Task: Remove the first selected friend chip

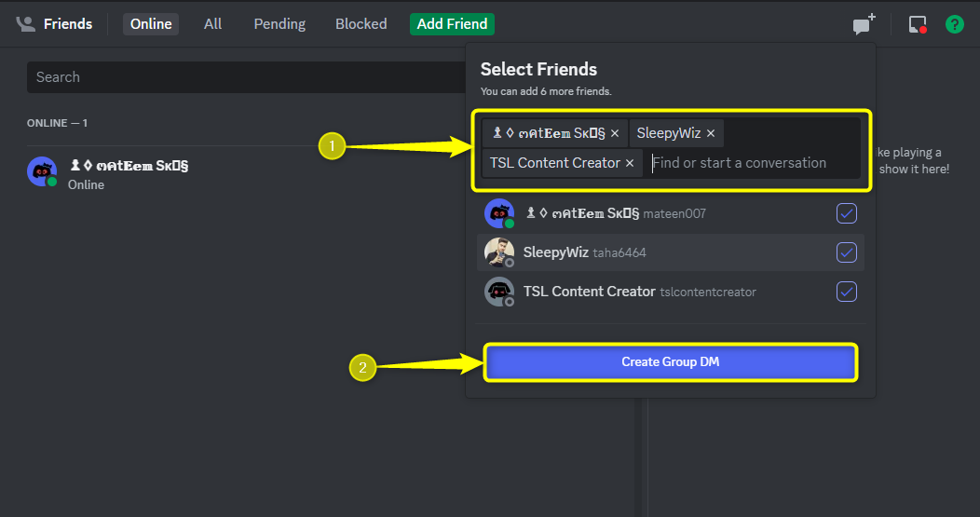Action: click(x=615, y=133)
